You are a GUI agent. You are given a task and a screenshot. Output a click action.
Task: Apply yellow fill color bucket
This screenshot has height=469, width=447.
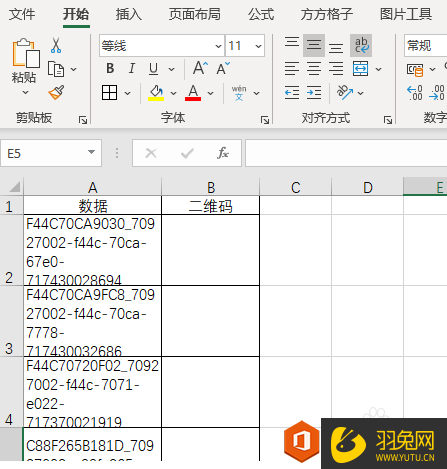(x=156, y=93)
